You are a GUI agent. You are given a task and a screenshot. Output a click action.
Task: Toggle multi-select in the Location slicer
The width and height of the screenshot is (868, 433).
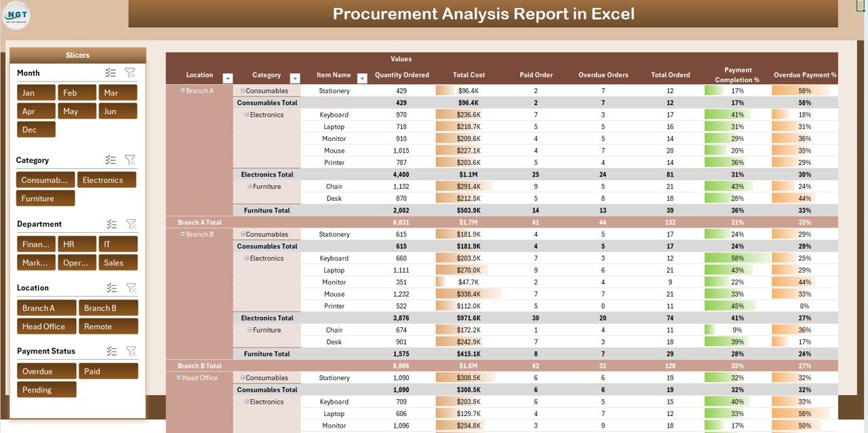112,288
